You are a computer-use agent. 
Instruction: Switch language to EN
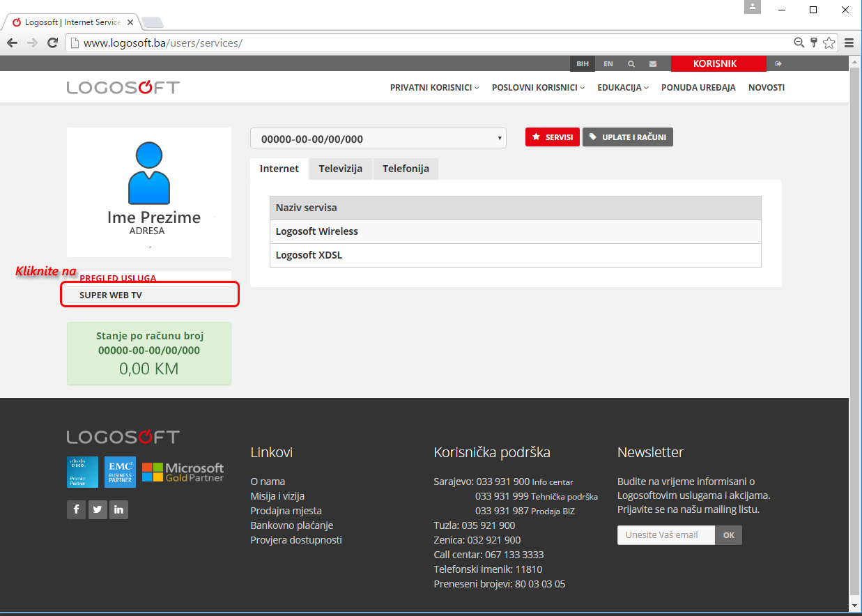tap(608, 63)
